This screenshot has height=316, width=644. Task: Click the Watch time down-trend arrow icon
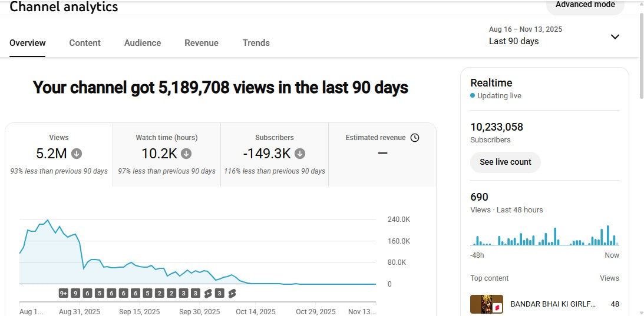pos(186,154)
